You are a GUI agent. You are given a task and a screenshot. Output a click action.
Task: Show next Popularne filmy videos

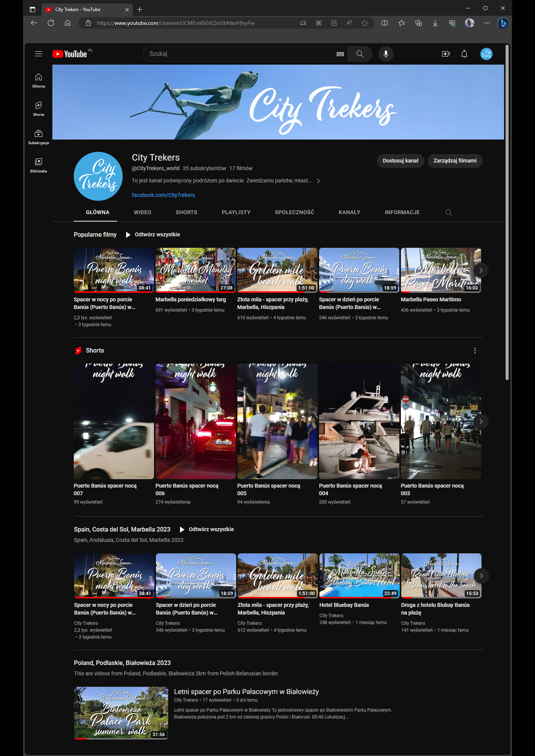click(481, 270)
